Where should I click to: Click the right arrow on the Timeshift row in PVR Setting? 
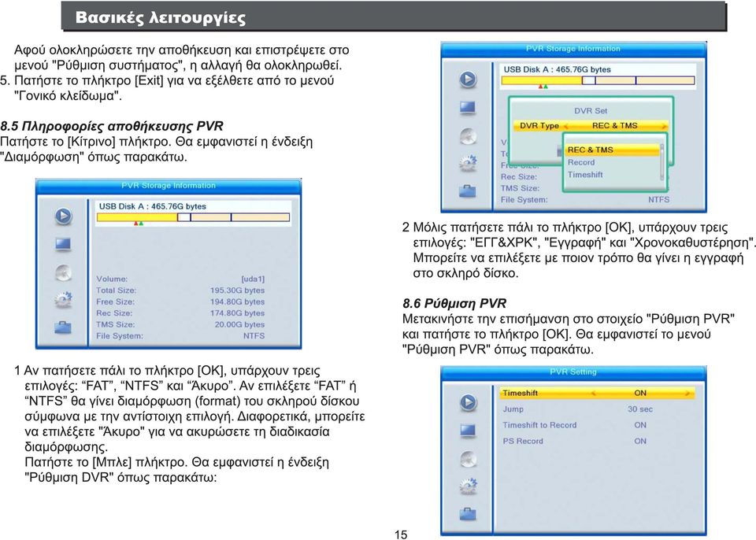[x=687, y=393]
